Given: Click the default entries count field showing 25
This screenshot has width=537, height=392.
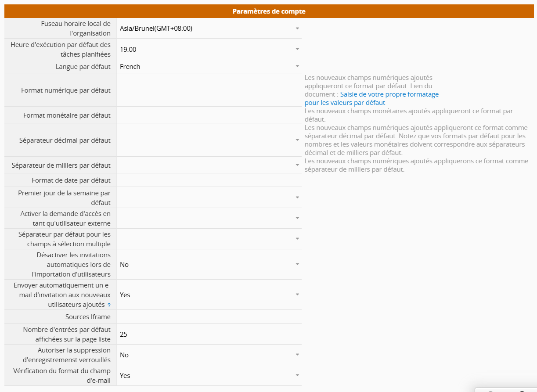Looking at the screenshot, I should pyautogui.click(x=209, y=334).
